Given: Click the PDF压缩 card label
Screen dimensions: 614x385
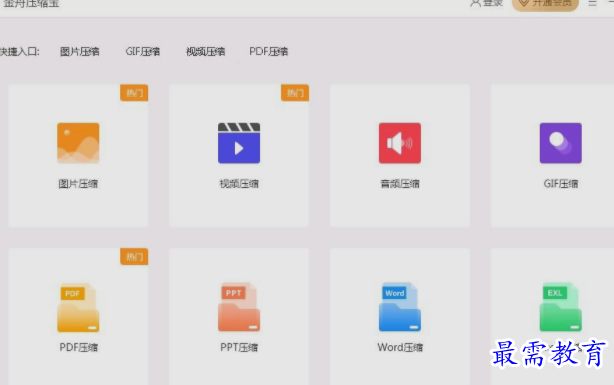Looking at the screenshot, I should click(78, 347).
